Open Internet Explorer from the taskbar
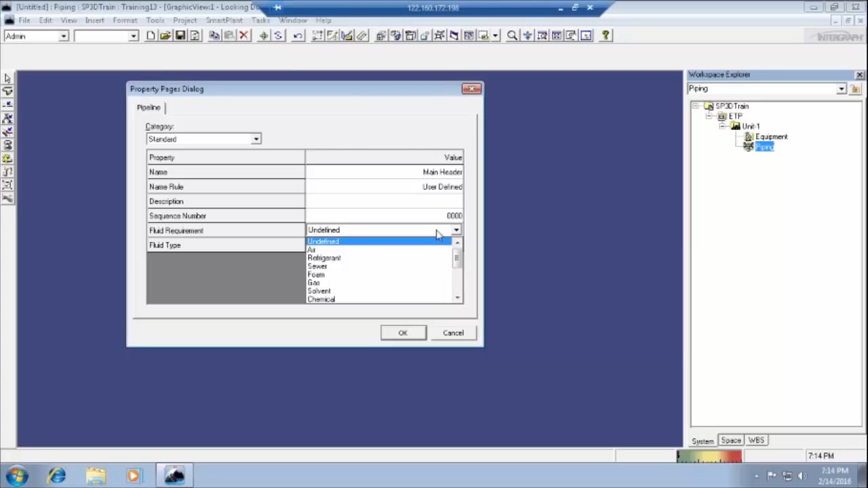868x488 pixels. [57, 476]
